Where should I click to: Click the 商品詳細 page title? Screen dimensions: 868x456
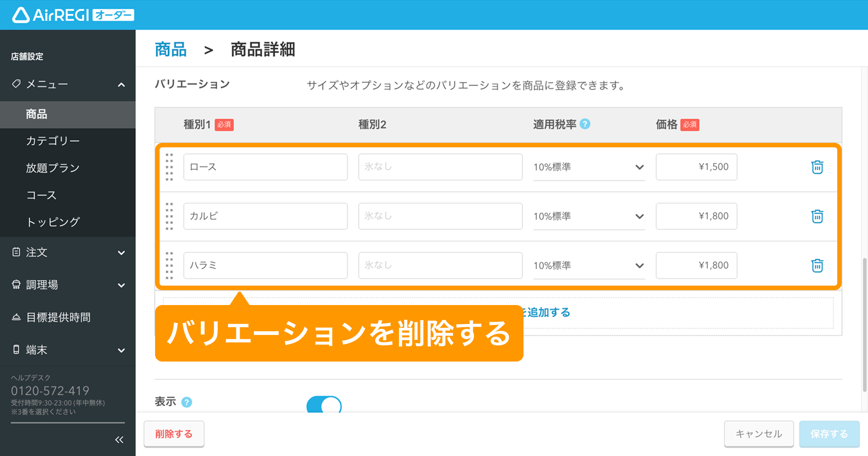click(x=263, y=49)
